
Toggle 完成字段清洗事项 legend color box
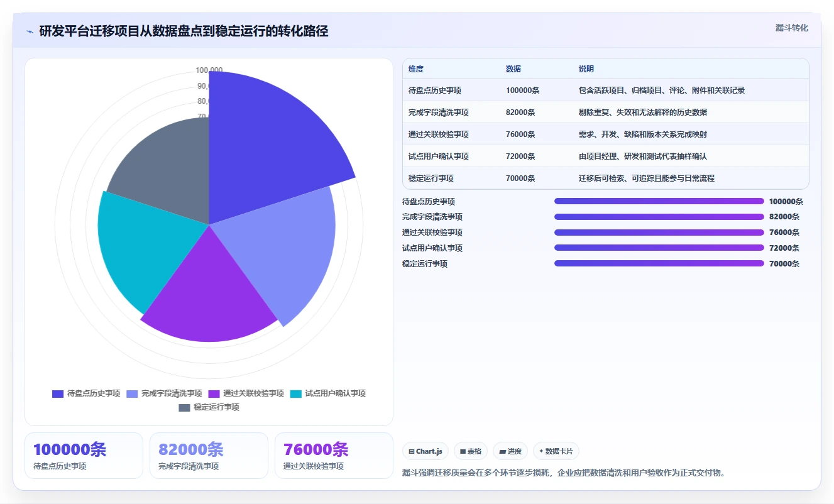132,393
